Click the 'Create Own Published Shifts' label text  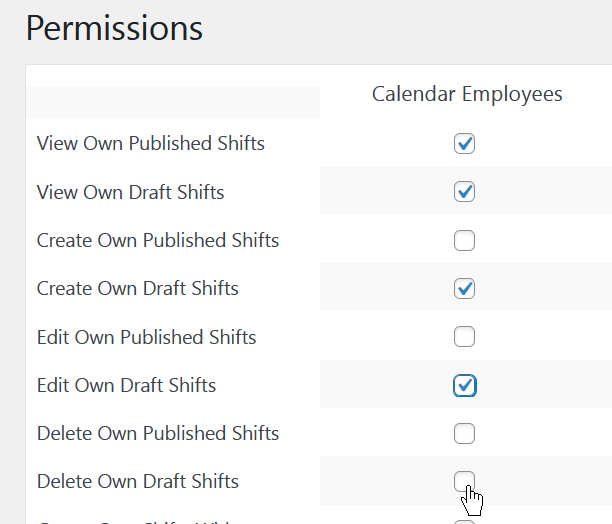(x=158, y=240)
